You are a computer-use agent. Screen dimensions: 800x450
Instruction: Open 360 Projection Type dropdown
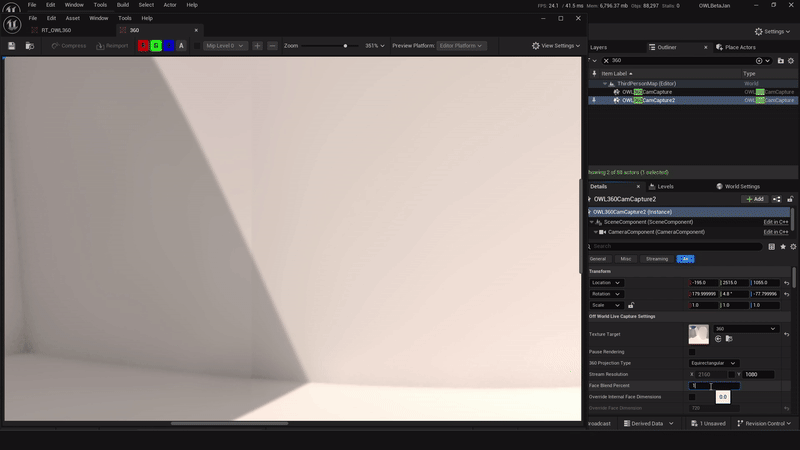(714, 363)
